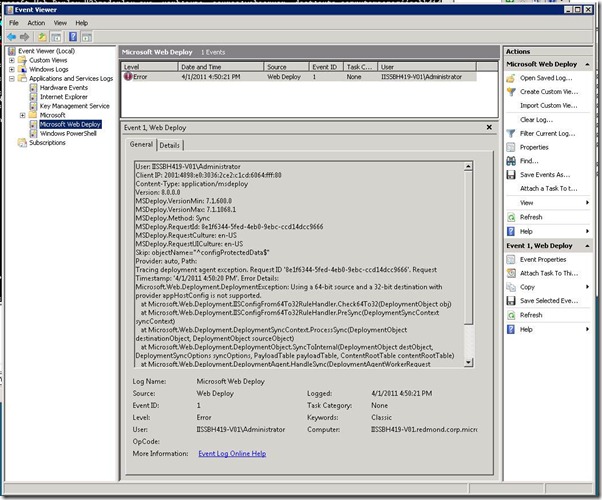Expand the Custom Views tree node
Viewport: 602px width, 500px height.
(x=12, y=60)
